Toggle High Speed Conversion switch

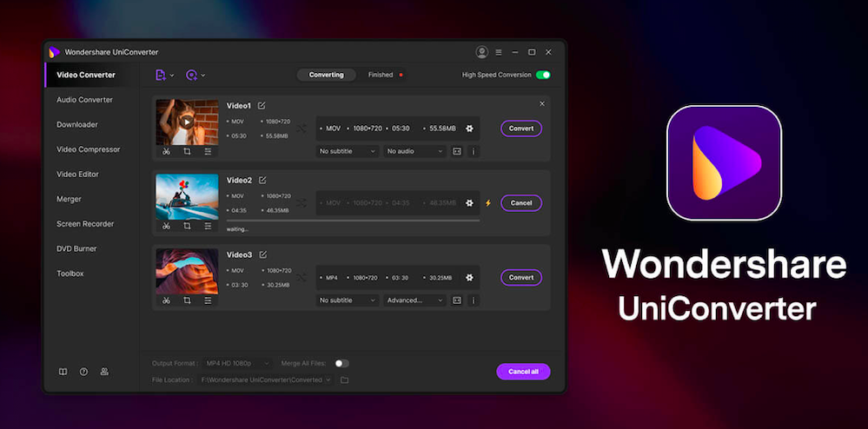tap(543, 75)
